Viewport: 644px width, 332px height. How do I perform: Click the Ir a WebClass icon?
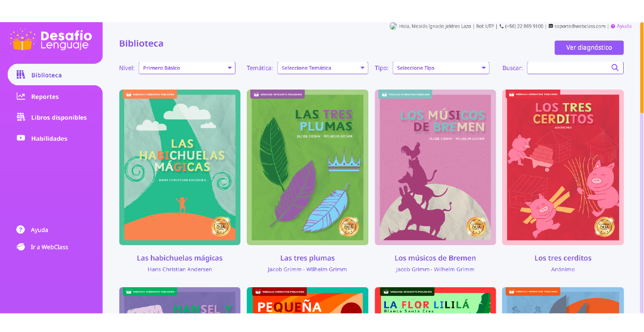[x=20, y=247]
